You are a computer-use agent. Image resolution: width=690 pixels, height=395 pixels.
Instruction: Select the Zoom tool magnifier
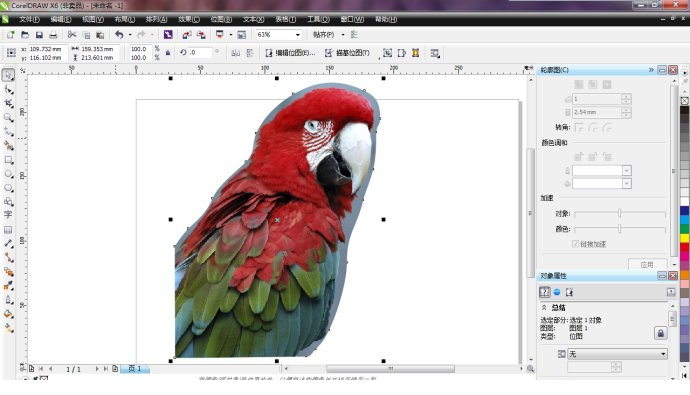(x=8, y=117)
